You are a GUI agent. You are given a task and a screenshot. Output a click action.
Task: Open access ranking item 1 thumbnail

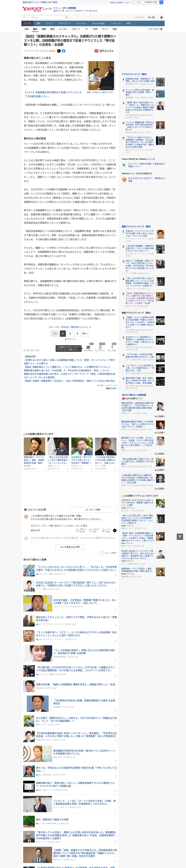[x=160, y=82]
